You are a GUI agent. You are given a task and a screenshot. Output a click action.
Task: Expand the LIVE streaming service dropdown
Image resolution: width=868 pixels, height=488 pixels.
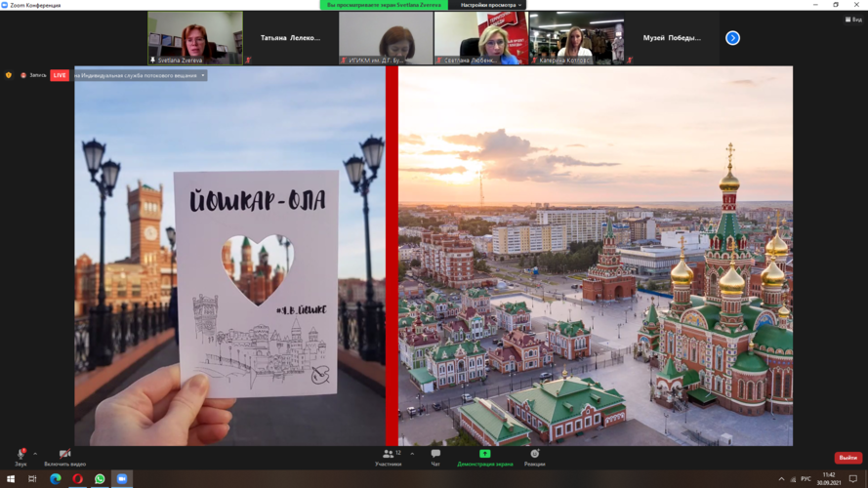(203, 75)
